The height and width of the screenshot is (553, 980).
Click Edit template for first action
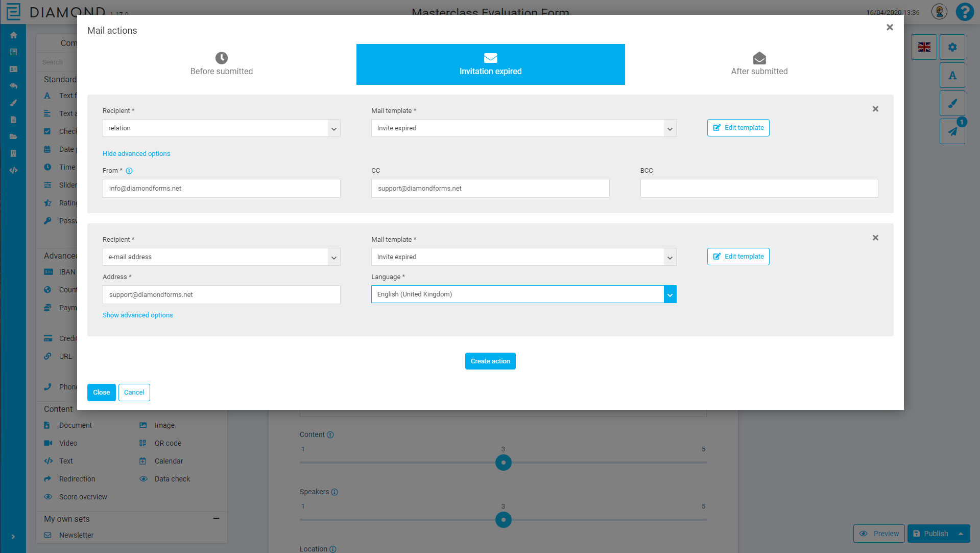[x=738, y=128]
